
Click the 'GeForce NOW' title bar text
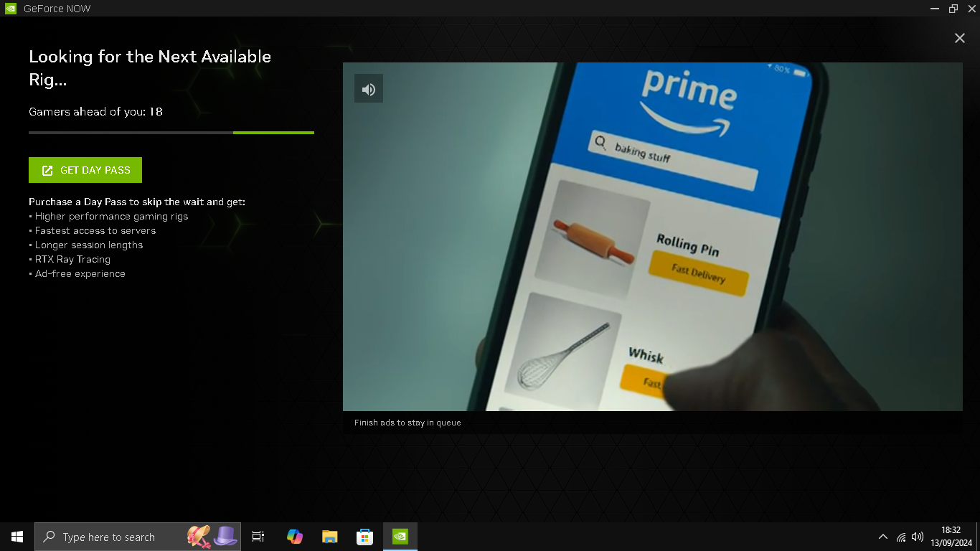coord(57,9)
